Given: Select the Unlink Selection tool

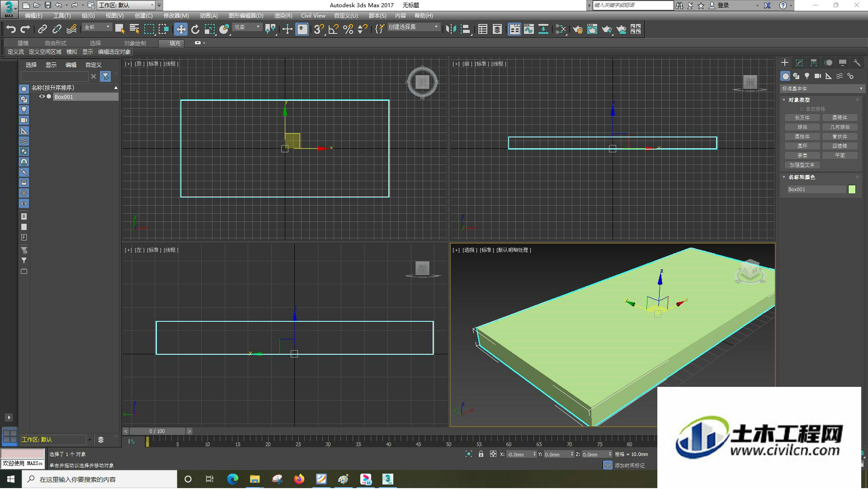Looking at the screenshot, I should click(x=57, y=29).
